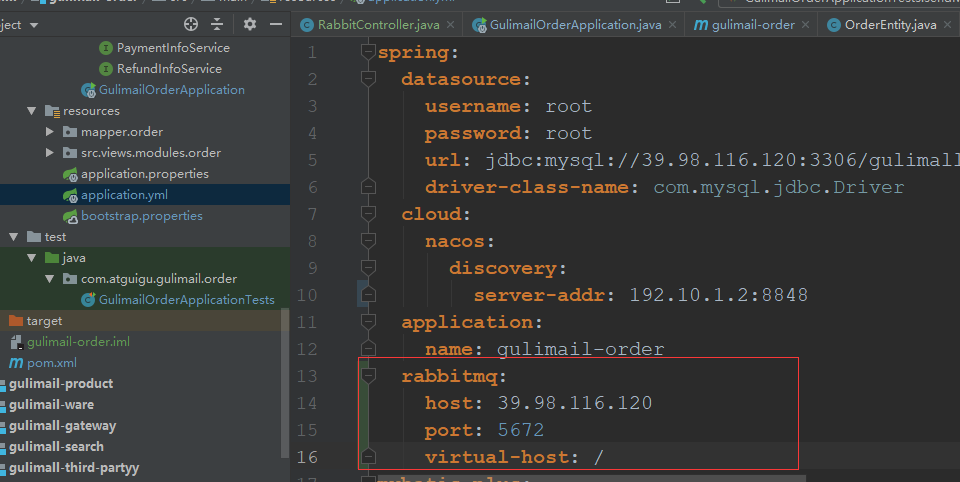Expand the src.views.modules.order folder arrow
Viewport: 960px width, 482px height.
50,153
